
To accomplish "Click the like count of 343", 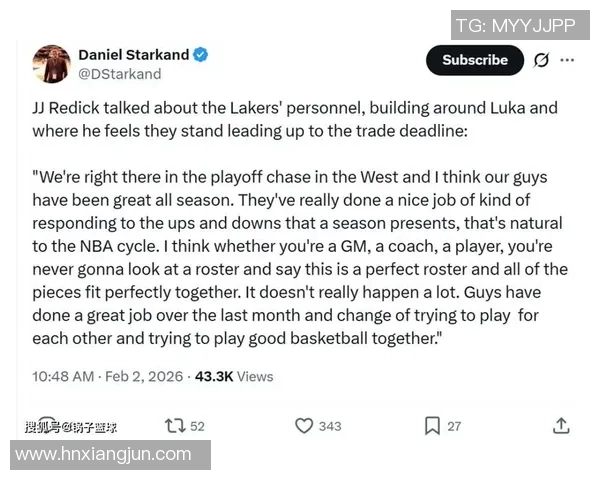I will pos(330,426).
